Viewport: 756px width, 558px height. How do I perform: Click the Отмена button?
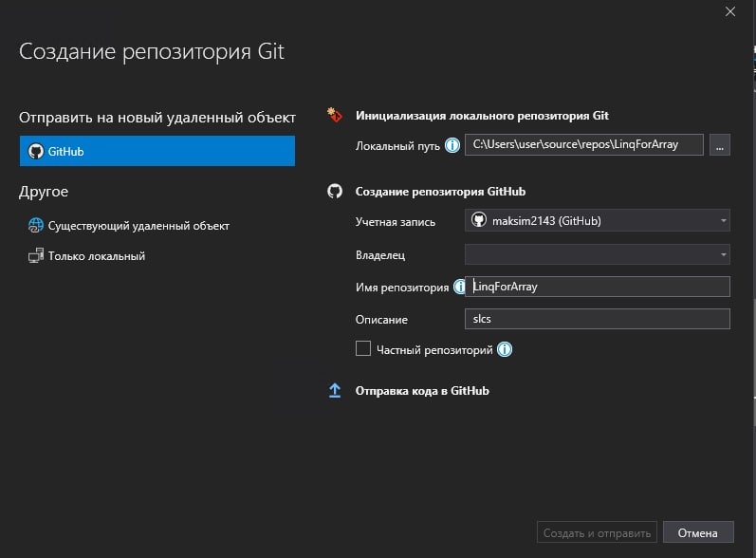[698, 532]
